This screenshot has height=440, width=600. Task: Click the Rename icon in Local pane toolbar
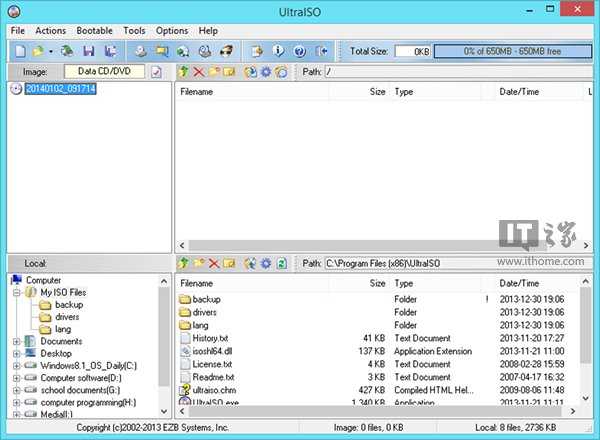(229, 263)
